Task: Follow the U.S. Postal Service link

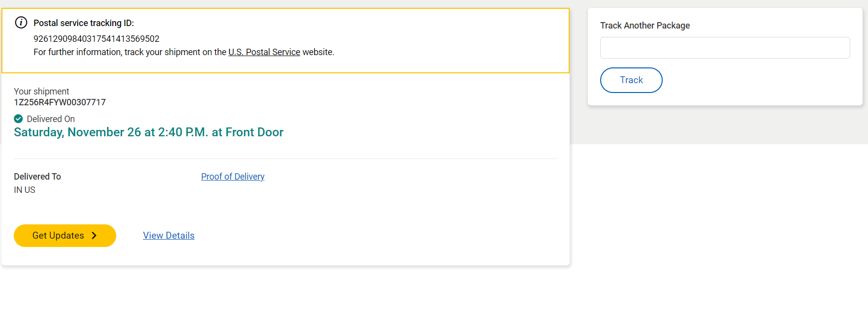Action: (x=264, y=52)
